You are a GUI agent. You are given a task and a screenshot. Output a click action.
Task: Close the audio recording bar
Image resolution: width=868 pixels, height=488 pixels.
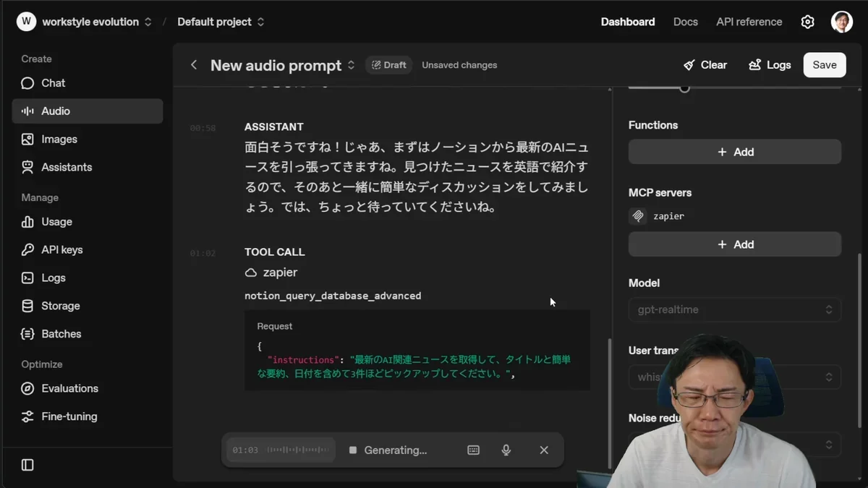pyautogui.click(x=544, y=450)
